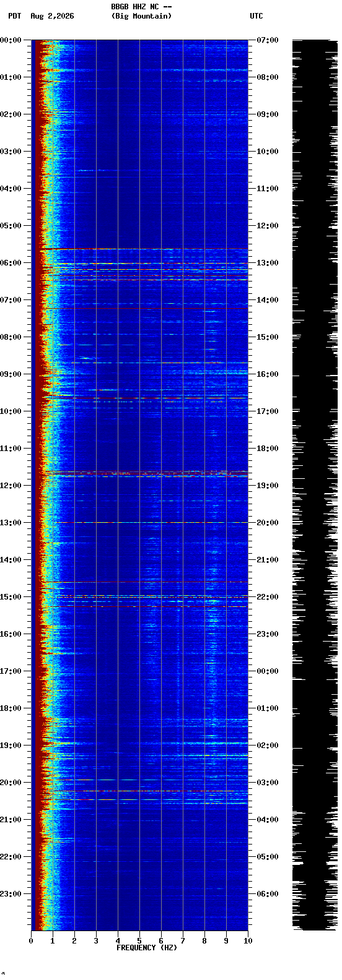
Task: Click the frequency axis tick label 2
Action: point(74,941)
